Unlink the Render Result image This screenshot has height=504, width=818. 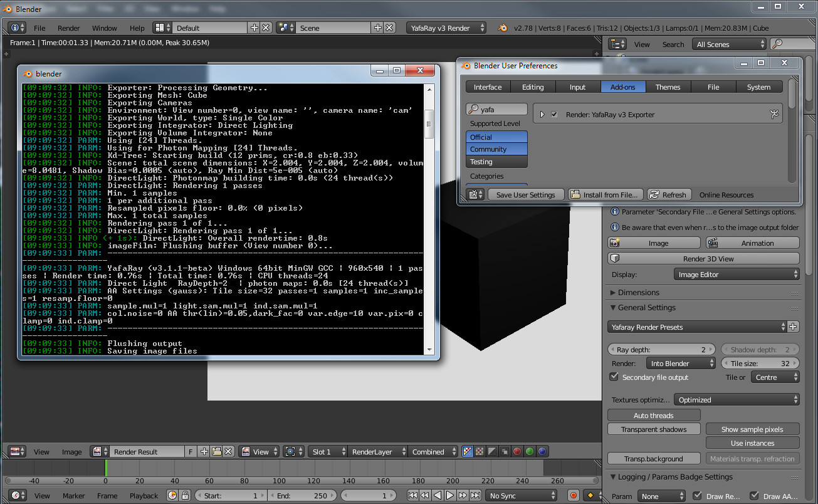coord(228,451)
